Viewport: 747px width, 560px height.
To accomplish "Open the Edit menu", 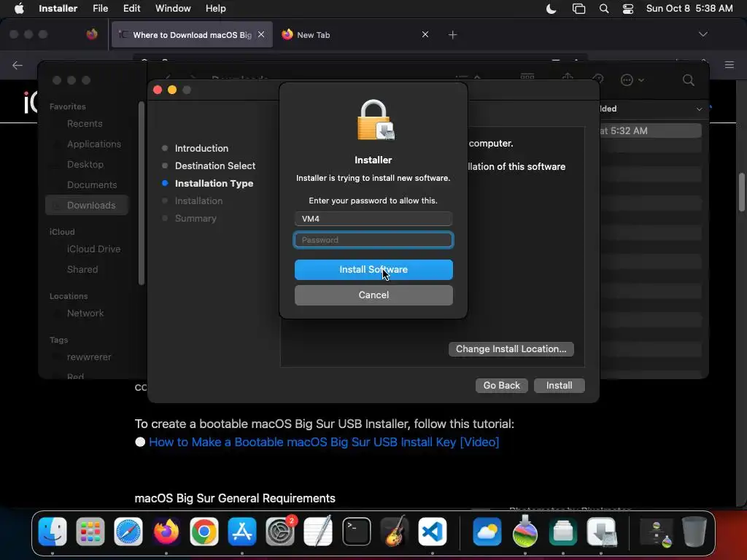I will click(x=131, y=8).
